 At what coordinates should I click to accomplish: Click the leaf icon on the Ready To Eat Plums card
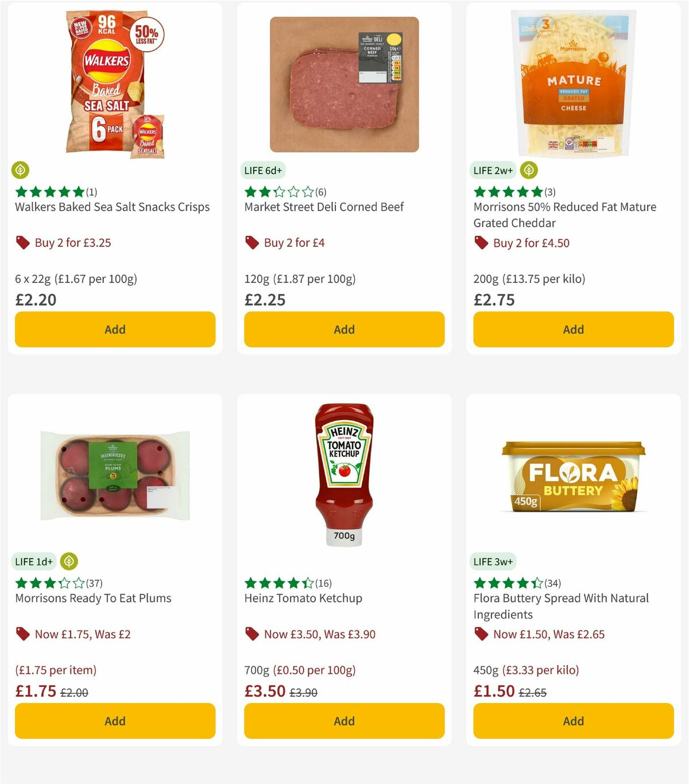(x=69, y=561)
